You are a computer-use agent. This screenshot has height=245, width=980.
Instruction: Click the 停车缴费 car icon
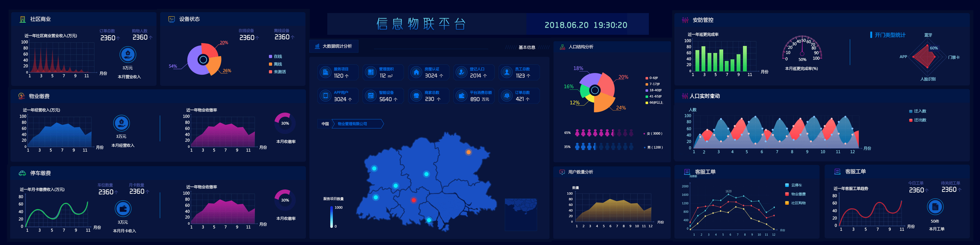(22, 174)
